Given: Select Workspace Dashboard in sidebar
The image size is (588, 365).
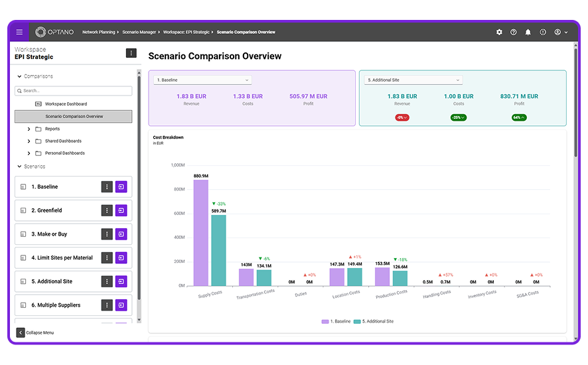Looking at the screenshot, I should click(66, 104).
